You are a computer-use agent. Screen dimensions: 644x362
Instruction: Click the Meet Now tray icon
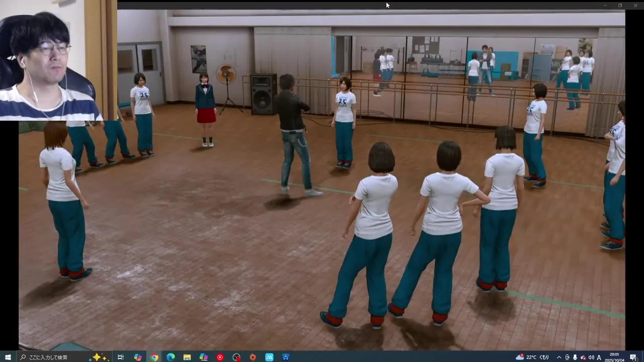[x=567, y=357]
